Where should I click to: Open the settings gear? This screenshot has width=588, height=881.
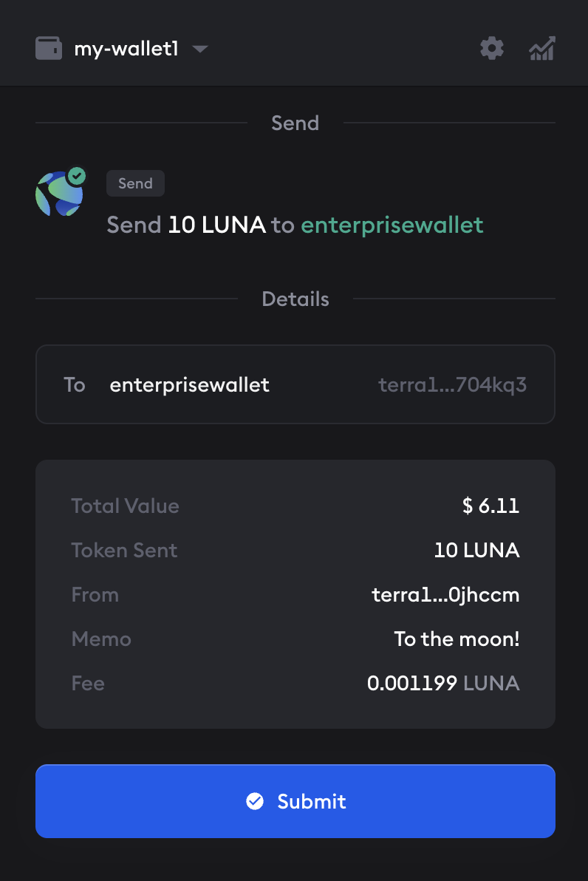coord(492,50)
